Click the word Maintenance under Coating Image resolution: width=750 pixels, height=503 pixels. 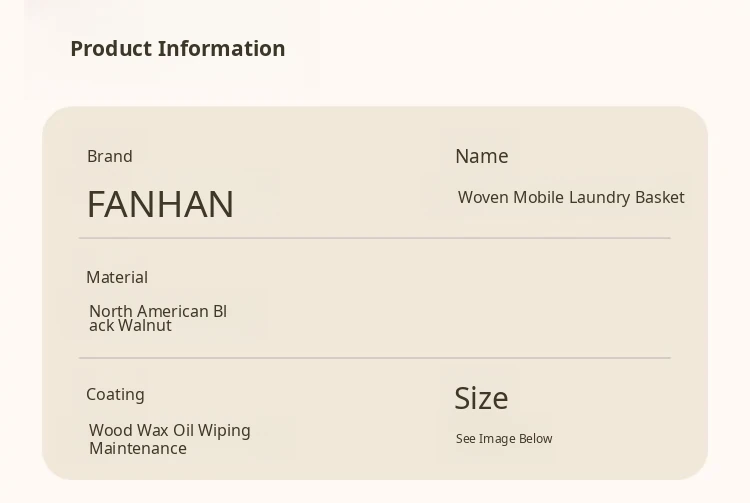tap(138, 448)
